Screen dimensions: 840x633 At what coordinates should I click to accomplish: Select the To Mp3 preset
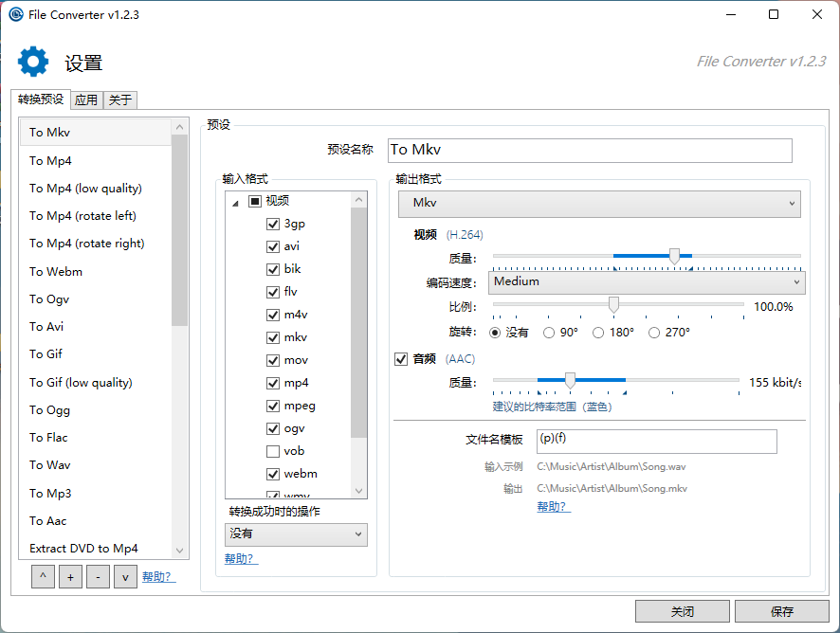(x=96, y=493)
